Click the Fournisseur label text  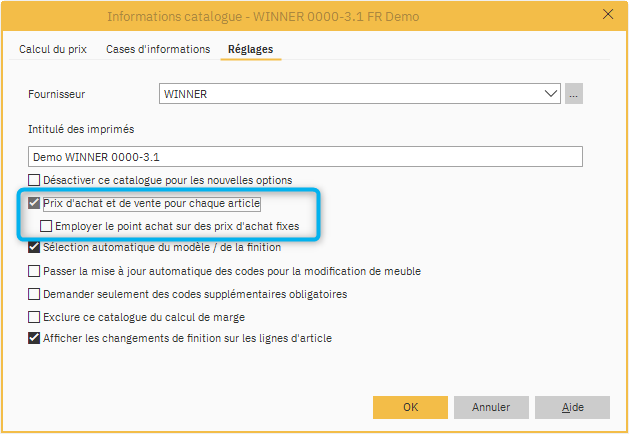pos(58,94)
